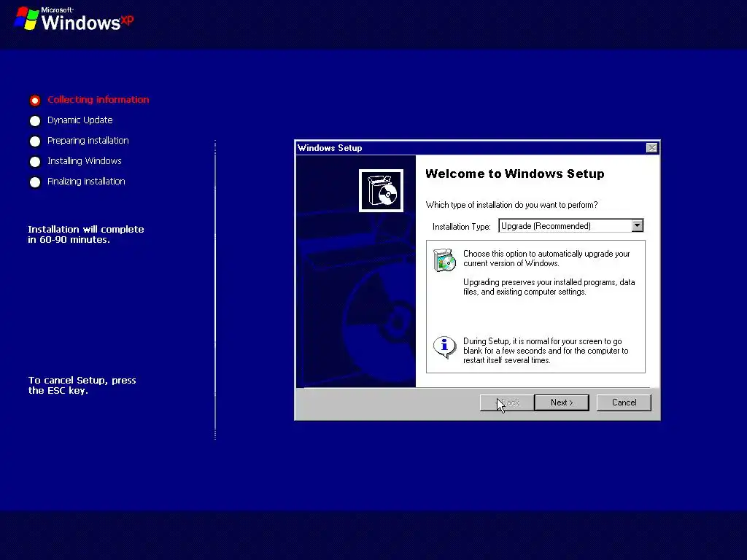Click the 'Choose this option to automatically upgrade' text
The image size is (747, 560).
click(x=546, y=259)
